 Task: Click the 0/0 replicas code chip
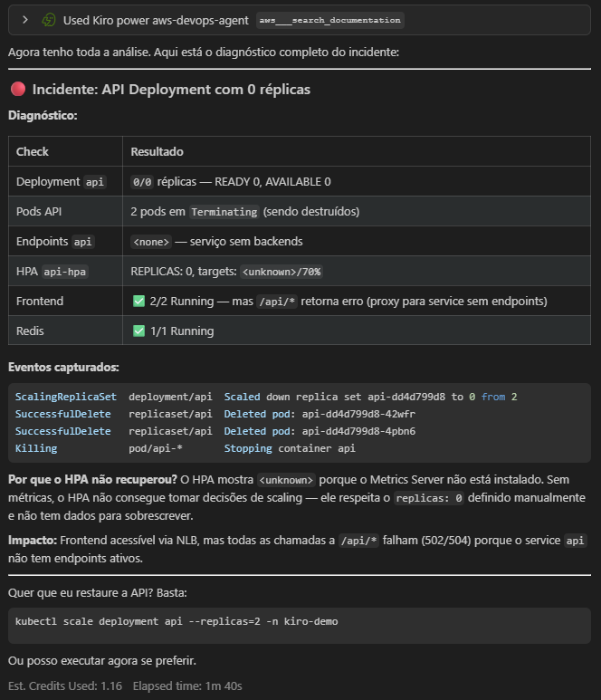(x=142, y=182)
